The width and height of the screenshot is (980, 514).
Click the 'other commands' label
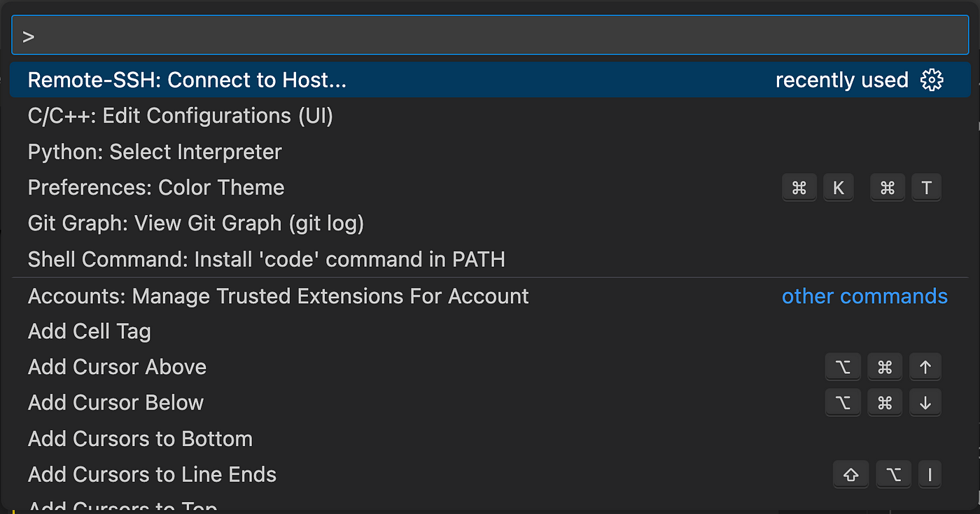(x=864, y=296)
